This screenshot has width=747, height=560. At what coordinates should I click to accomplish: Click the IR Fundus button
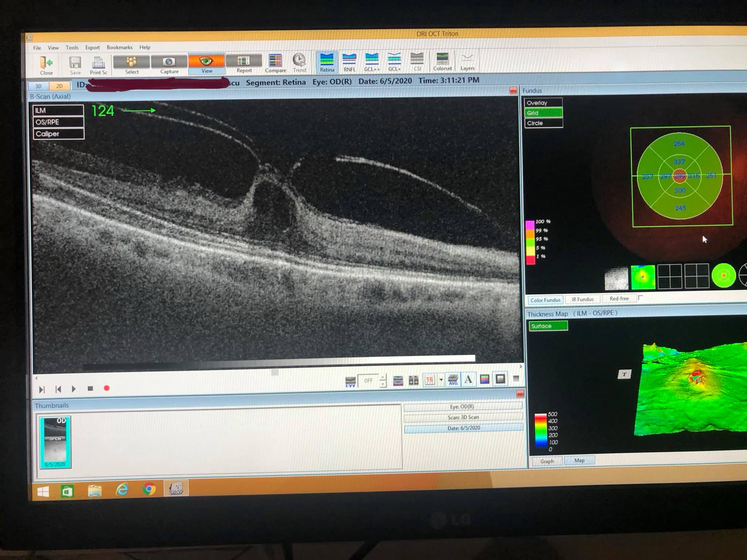point(582,299)
